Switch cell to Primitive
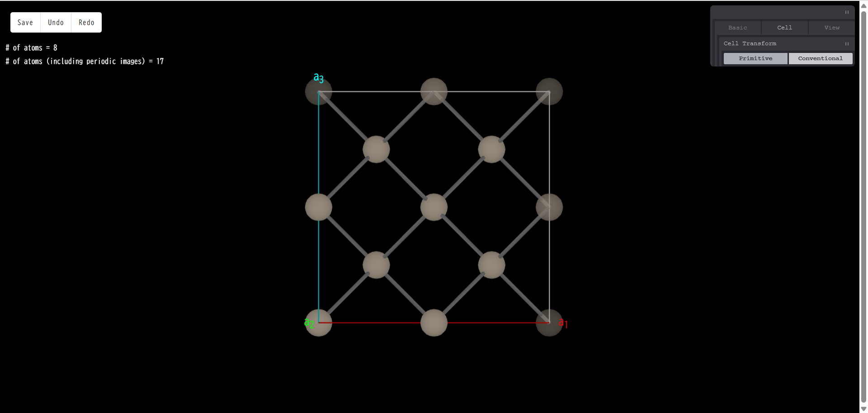The height and width of the screenshot is (413, 868). point(755,58)
